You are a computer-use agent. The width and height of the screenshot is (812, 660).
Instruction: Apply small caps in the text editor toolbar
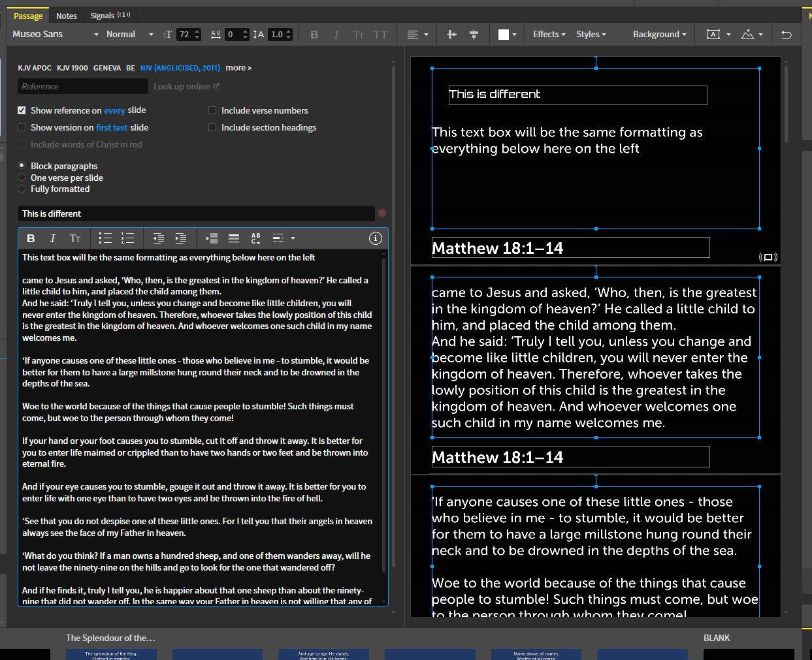[x=75, y=238]
